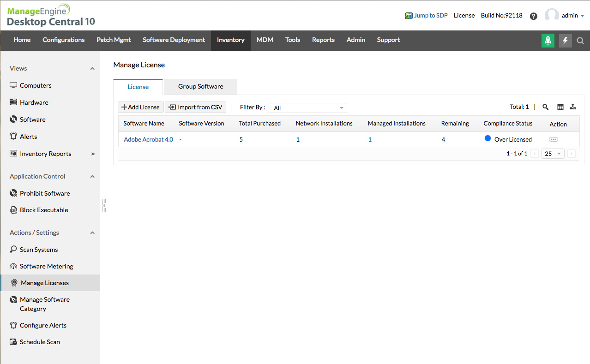
Task: Click the Managed Installations count link
Action: tap(370, 139)
